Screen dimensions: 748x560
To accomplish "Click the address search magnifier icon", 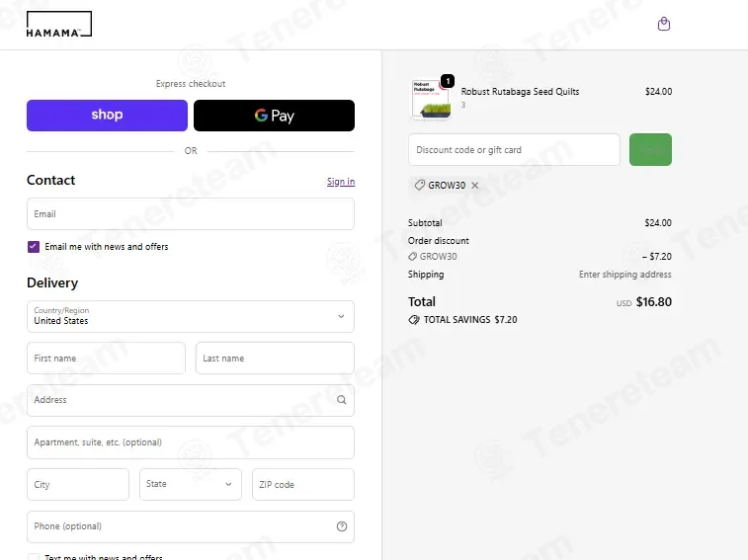I will 342,400.
